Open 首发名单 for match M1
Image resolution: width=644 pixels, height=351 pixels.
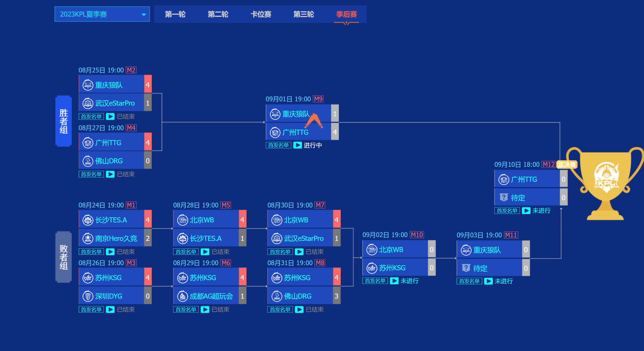91,252
